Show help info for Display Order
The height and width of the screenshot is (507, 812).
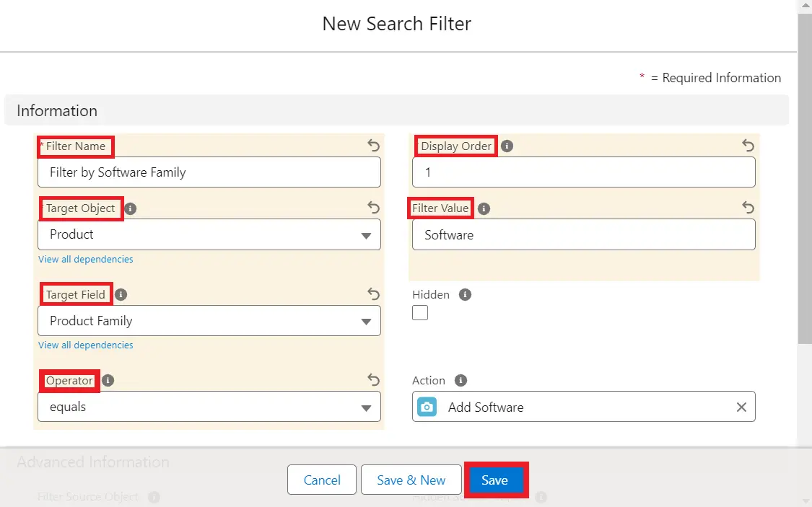[x=507, y=146]
